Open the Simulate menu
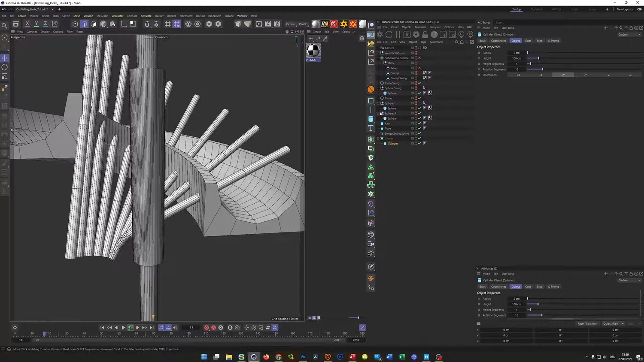The image size is (644, 362). [146, 16]
